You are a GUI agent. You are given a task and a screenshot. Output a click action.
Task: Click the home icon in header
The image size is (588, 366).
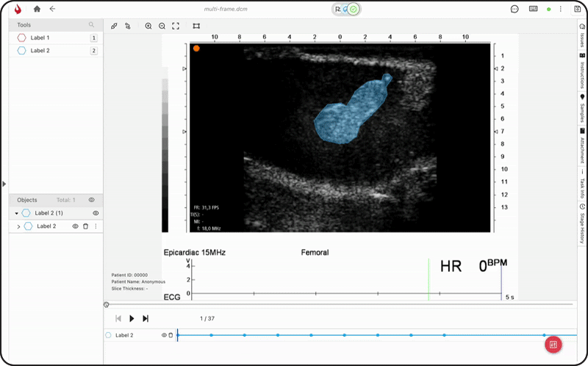pyautogui.click(x=37, y=9)
